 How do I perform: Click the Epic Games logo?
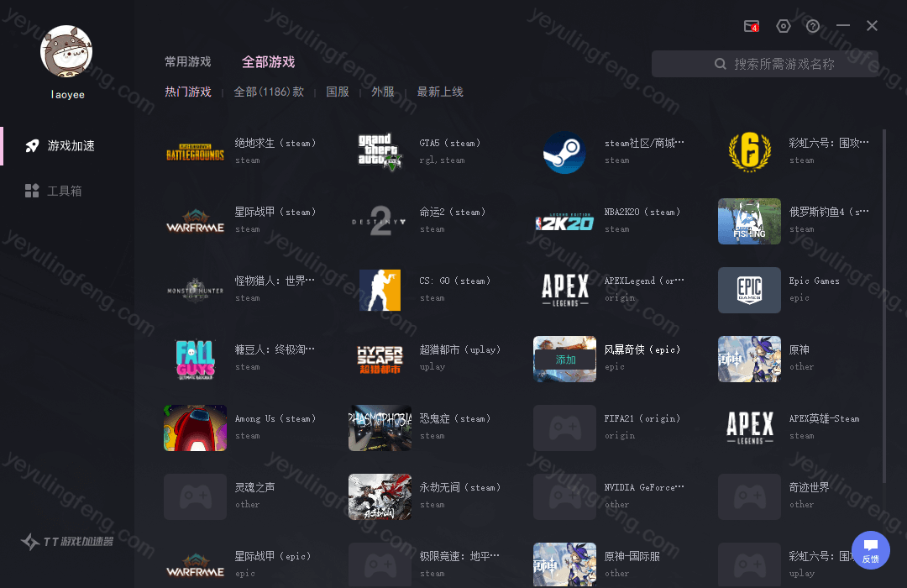(x=750, y=290)
